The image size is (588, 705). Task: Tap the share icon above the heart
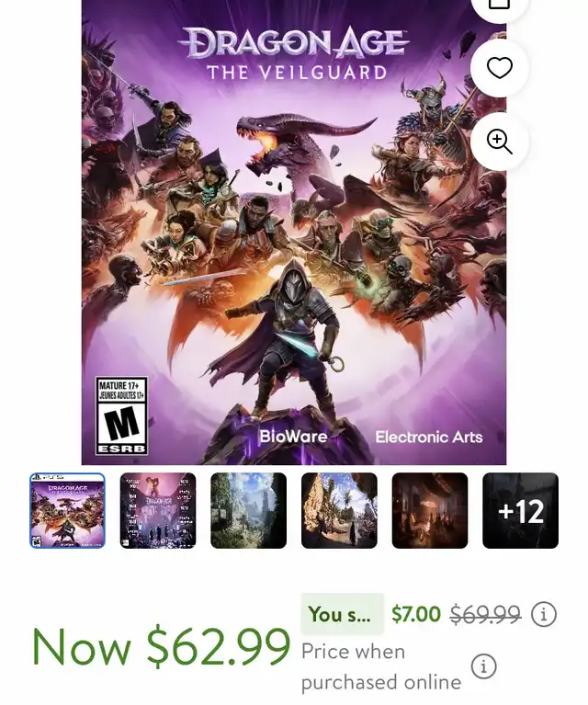500,6
